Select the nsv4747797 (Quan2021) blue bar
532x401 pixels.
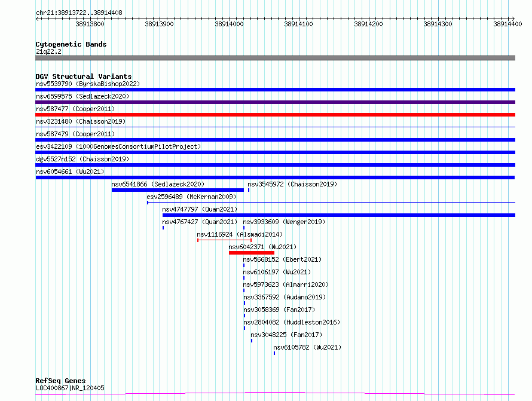tap(339, 215)
